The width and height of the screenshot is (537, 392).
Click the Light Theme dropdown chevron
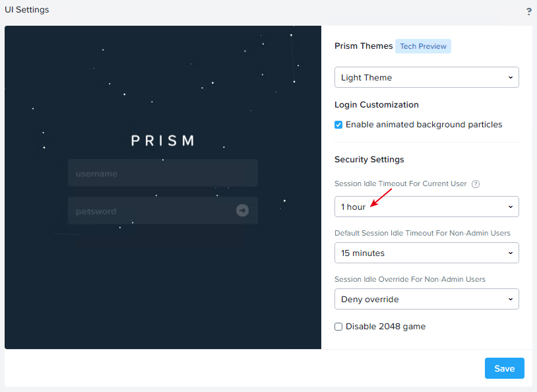511,77
